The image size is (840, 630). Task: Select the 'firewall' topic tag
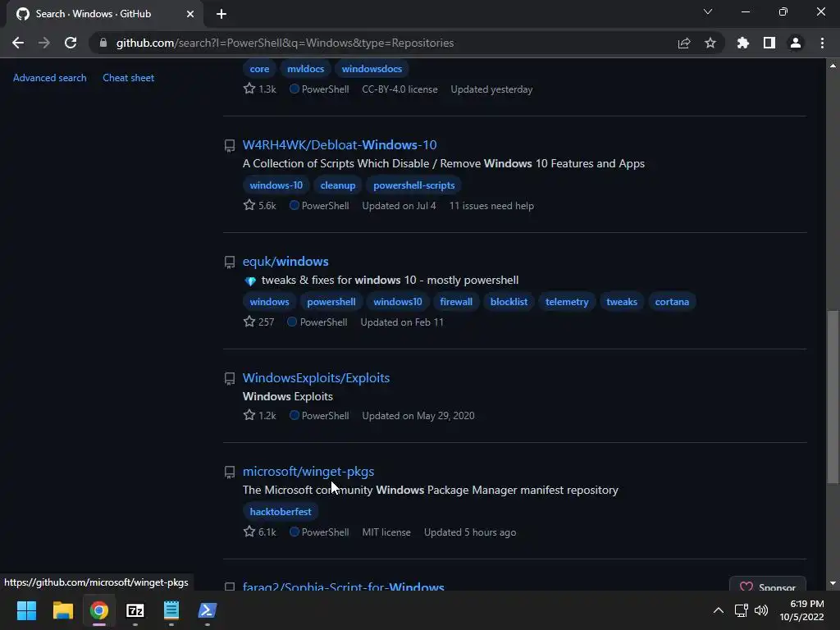456,302
